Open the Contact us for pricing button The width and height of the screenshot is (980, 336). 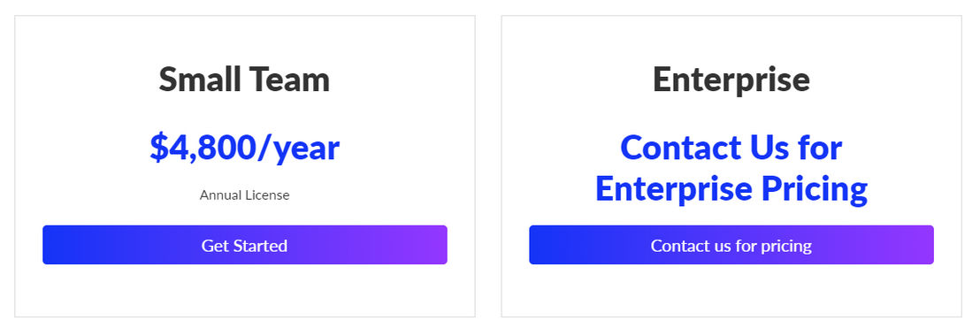[731, 245]
